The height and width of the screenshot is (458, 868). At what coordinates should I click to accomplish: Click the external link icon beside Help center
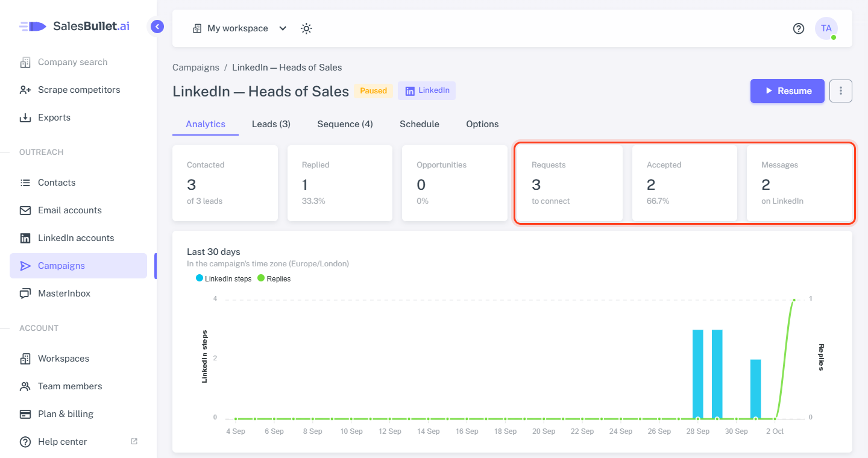[x=134, y=441]
